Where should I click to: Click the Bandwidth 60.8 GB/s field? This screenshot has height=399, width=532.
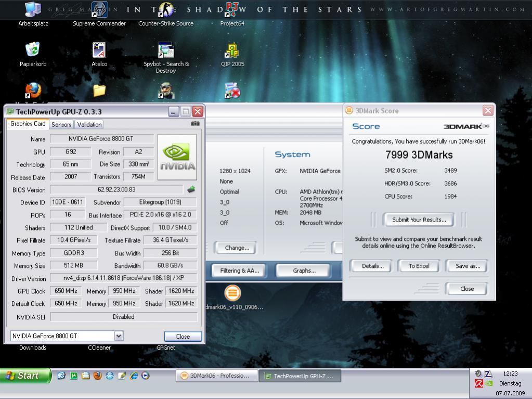[x=171, y=265]
